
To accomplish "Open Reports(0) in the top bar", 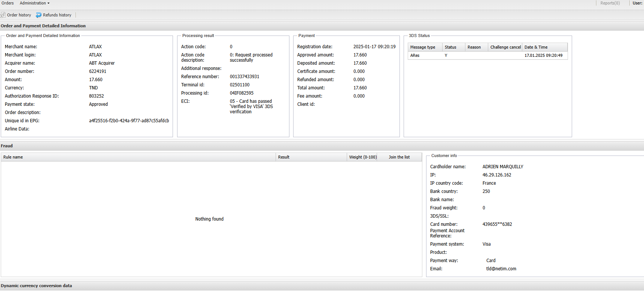I will 610,3.
